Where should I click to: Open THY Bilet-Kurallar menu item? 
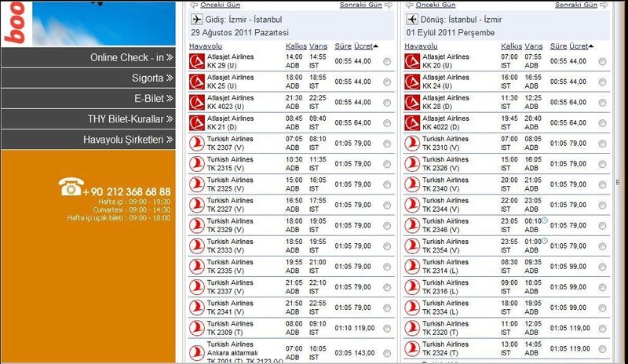click(x=88, y=119)
